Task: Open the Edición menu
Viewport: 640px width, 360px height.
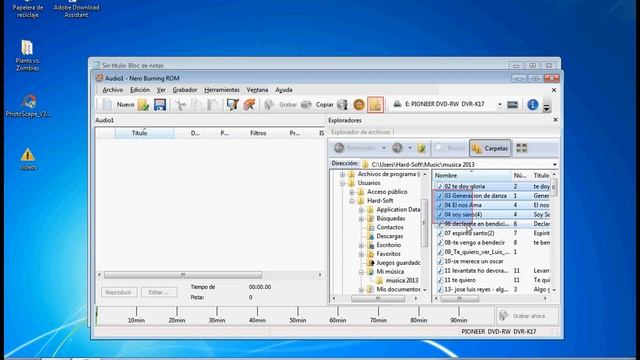Action: (140, 90)
